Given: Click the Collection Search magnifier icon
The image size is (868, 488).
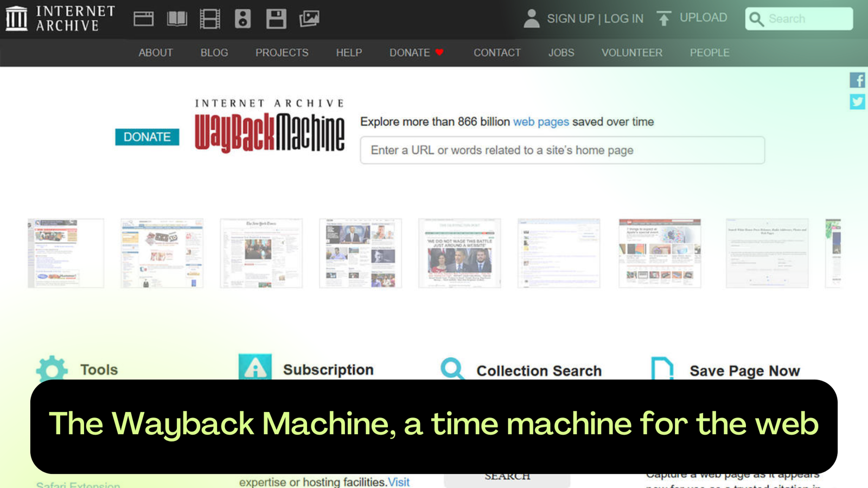Looking at the screenshot, I should point(452,369).
